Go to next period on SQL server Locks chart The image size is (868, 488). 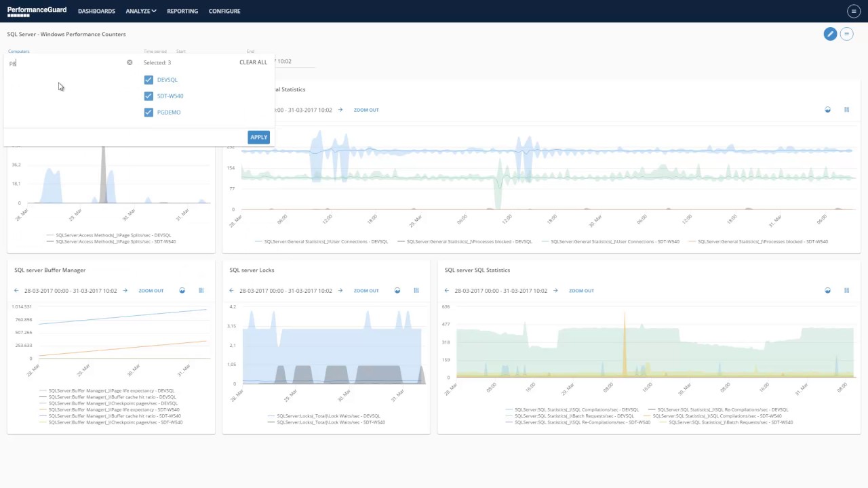click(x=340, y=291)
